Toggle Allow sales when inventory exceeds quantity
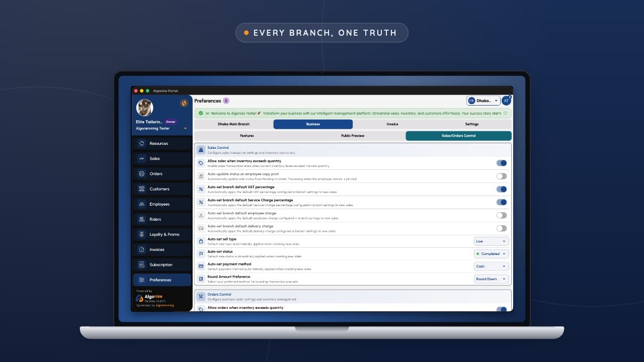Image resolution: width=644 pixels, height=362 pixels. click(502, 163)
